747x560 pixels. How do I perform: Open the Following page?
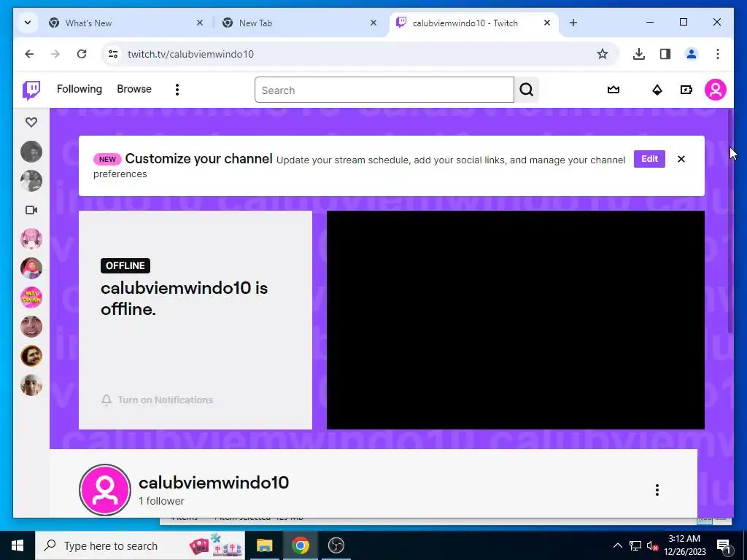click(79, 89)
